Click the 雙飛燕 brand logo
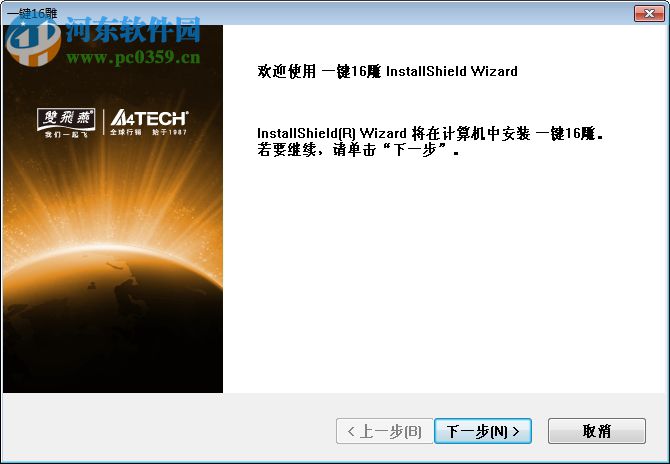Image resolution: width=670 pixels, height=464 pixels. click(x=66, y=123)
